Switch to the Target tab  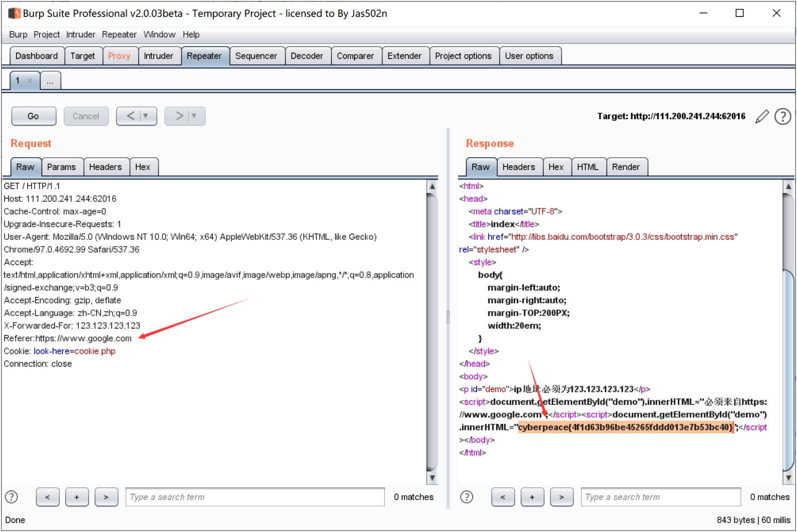coord(83,56)
